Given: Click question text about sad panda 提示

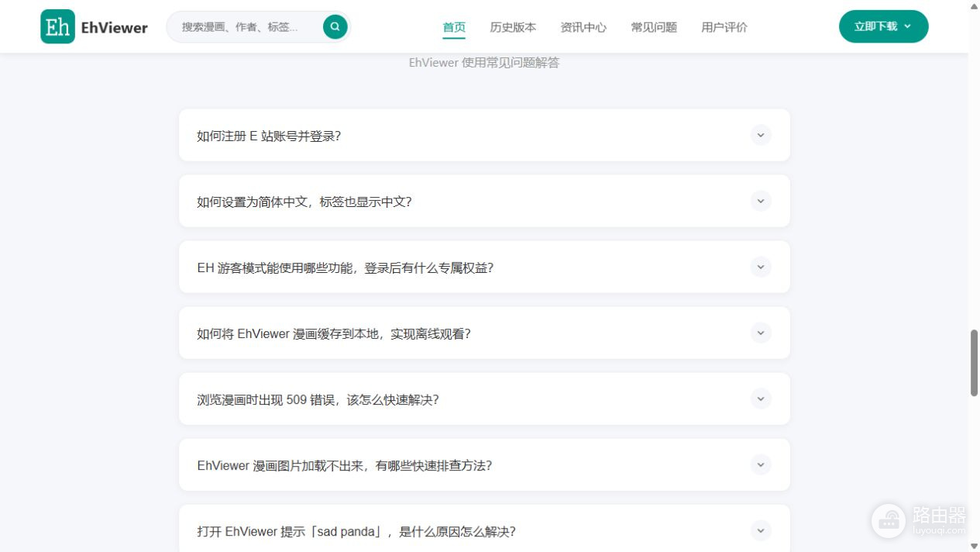Looking at the screenshot, I should tap(356, 531).
